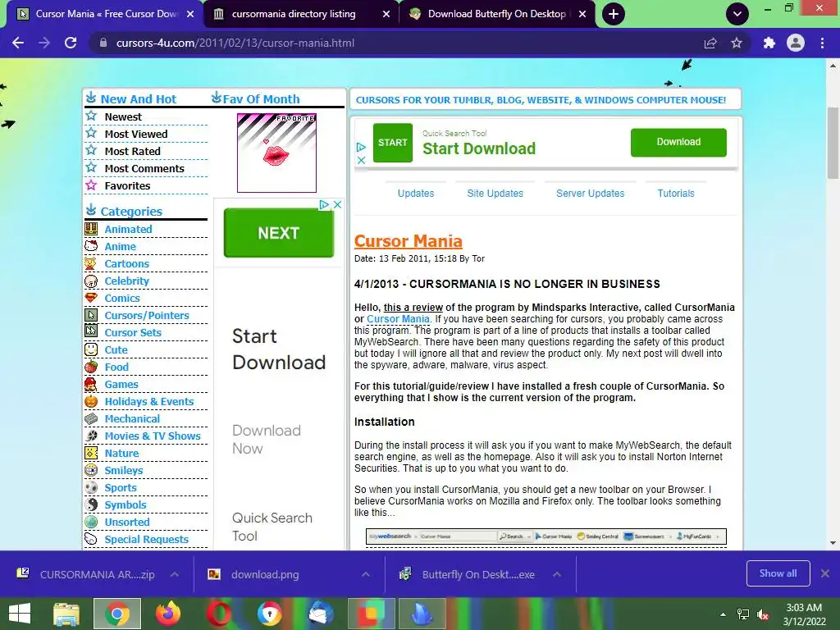Viewport: 840px width, 630px height.
Task: Click the Symbols yin-yang icon
Action: 91,504
